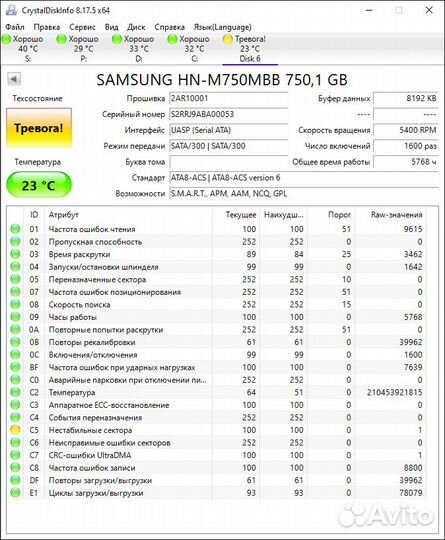Screen dimensions: 445x540
Task: Select the Скорость поиска attribute row
Action: pyautogui.click(x=217, y=304)
